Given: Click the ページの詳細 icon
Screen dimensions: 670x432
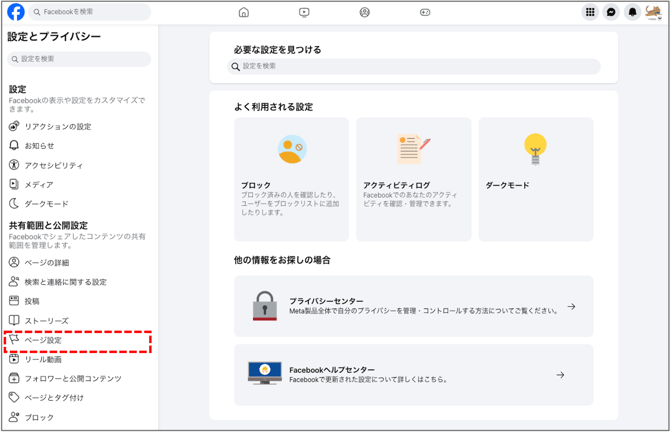Looking at the screenshot, I should point(14,262).
